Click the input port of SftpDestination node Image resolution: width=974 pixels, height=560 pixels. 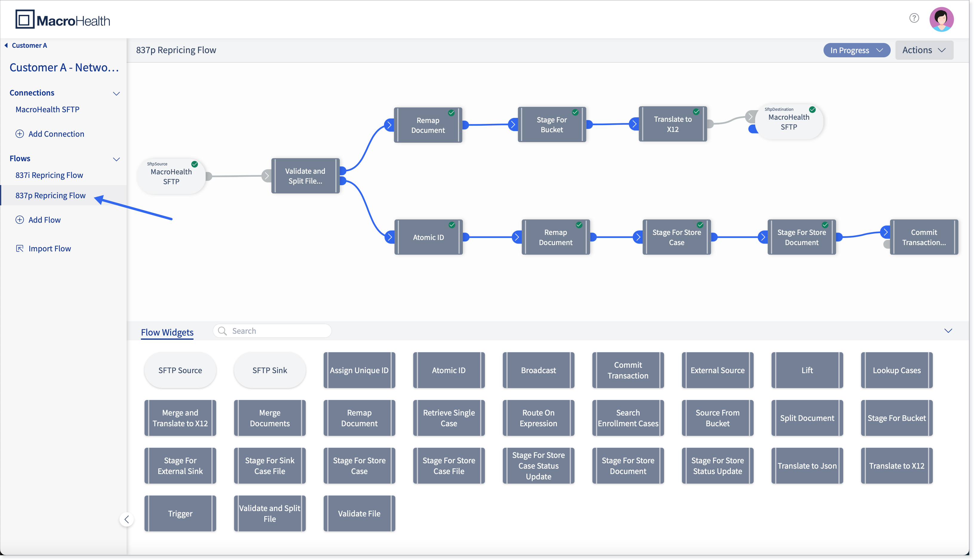pos(750,116)
